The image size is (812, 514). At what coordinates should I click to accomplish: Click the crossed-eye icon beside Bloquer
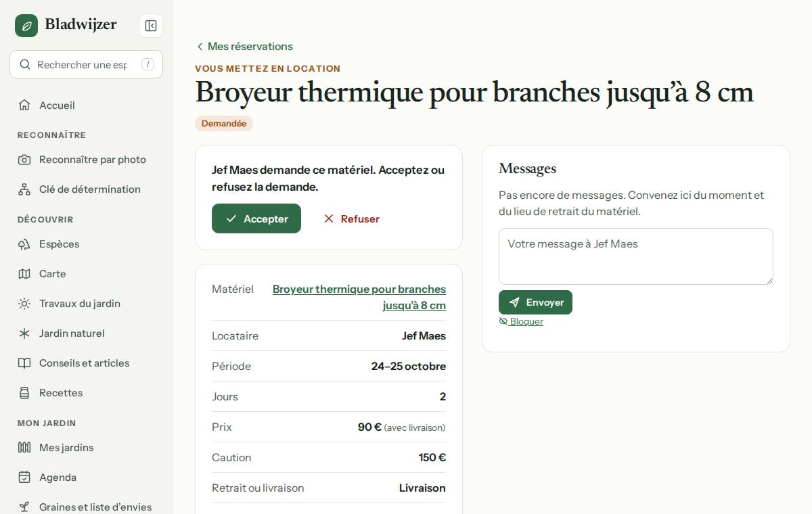[x=503, y=321]
